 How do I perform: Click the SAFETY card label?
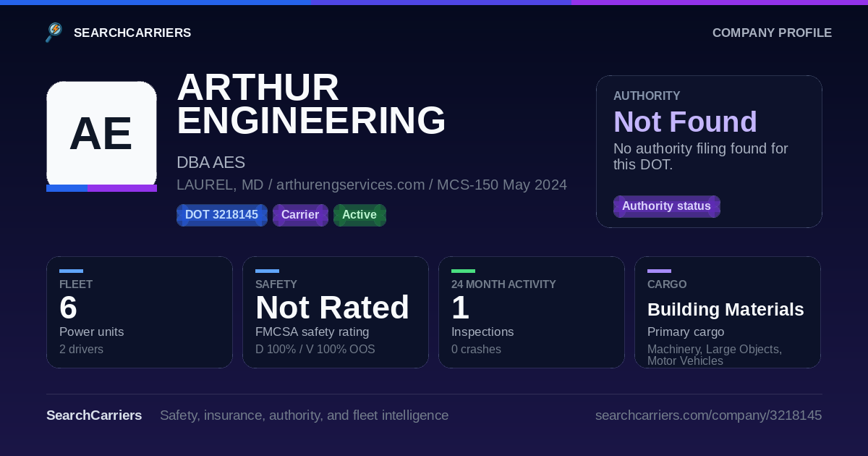pyautogui.click(x=276, y=284)
